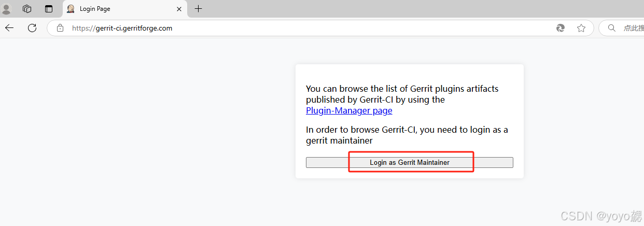This screenshot has height=226, width=644.
Task: Click the browser profile avatar icon
Action: 6,9
